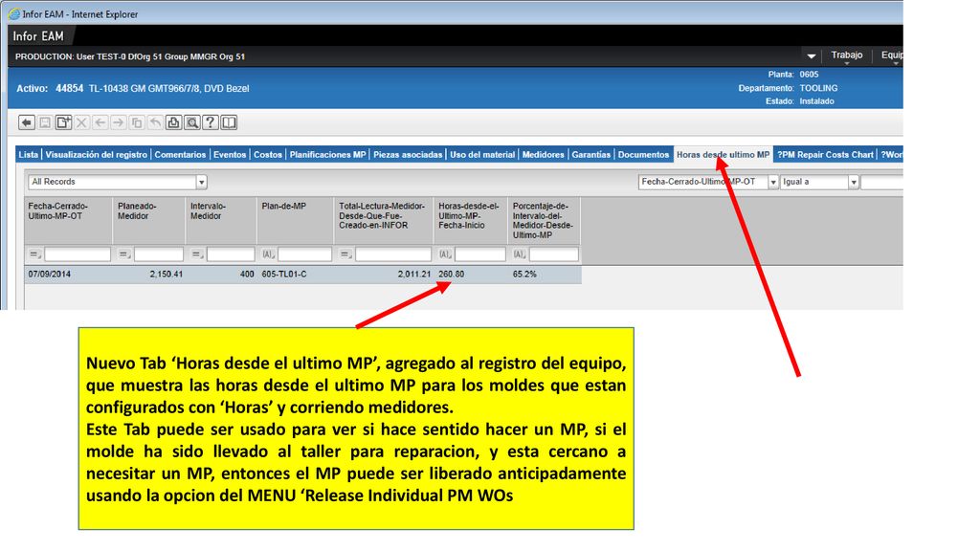This screenshot has height=551, width=980.
Task: Open the Equipo menu
Action: (x=892, y=55)
